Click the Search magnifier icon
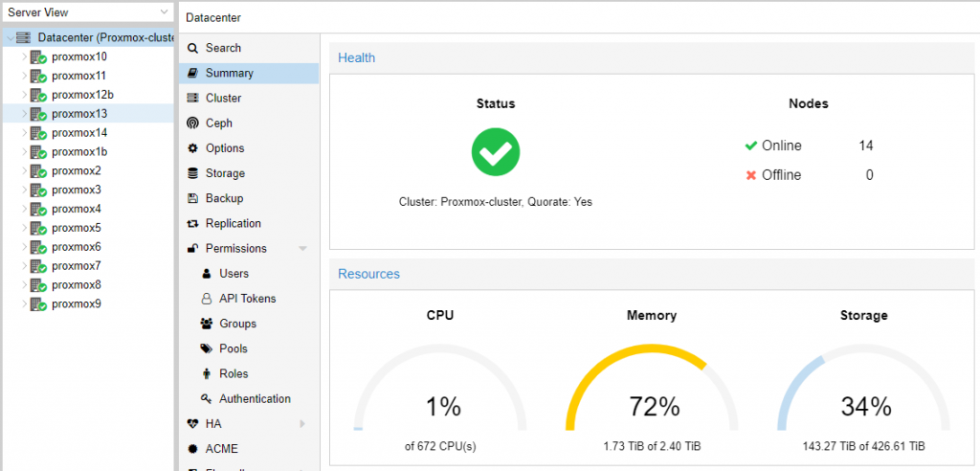The height and width of the screenshot is (471, 980). click(193, 48)
